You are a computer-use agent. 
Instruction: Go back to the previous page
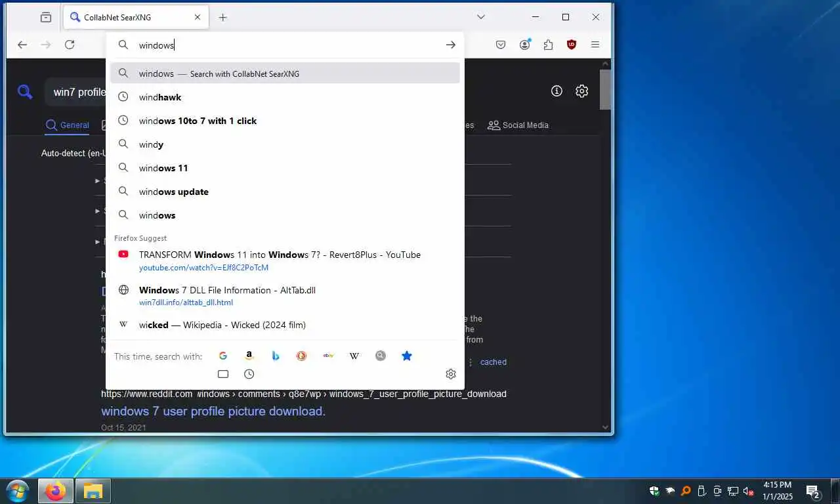[22, 45]
